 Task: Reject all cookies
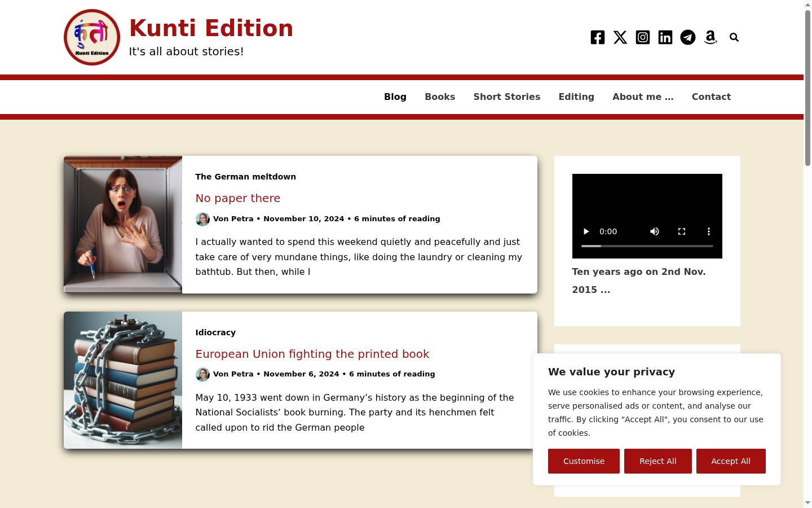[x=658, y=461]
